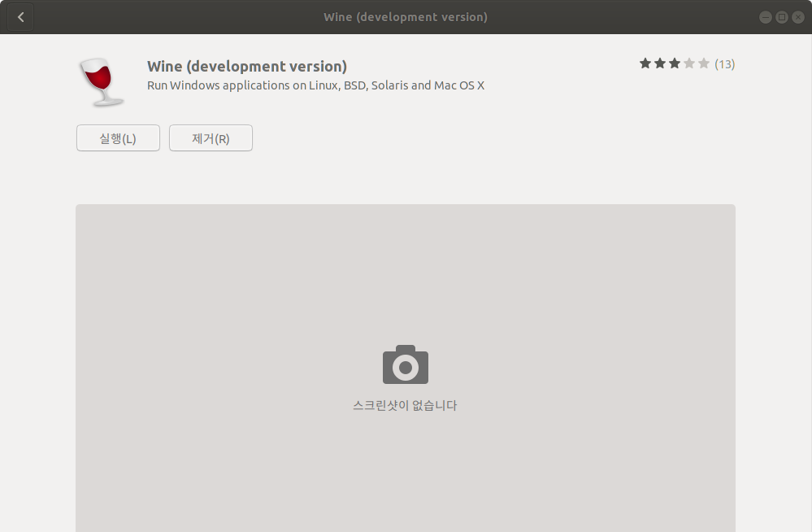This screenshot has width=812, height=532.
Task: Open reviews via the star rating
Action: (675, 63)
